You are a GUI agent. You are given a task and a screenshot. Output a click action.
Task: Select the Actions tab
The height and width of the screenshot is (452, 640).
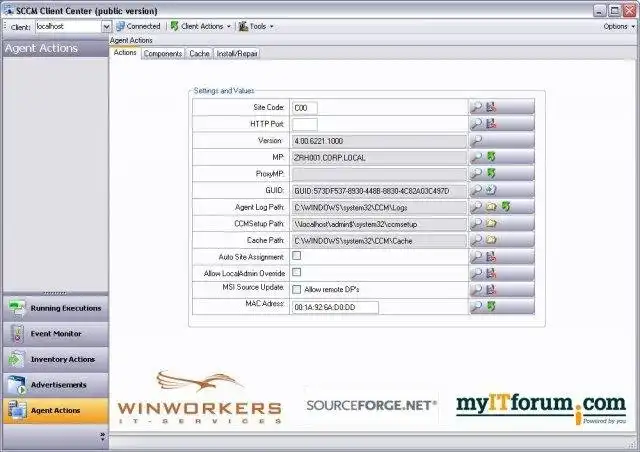pos(125,53)
